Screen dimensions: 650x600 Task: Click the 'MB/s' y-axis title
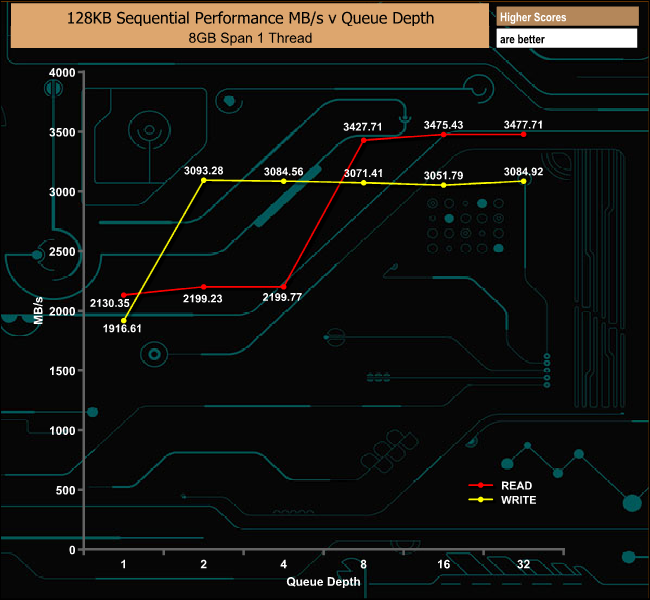click(38, 310)
